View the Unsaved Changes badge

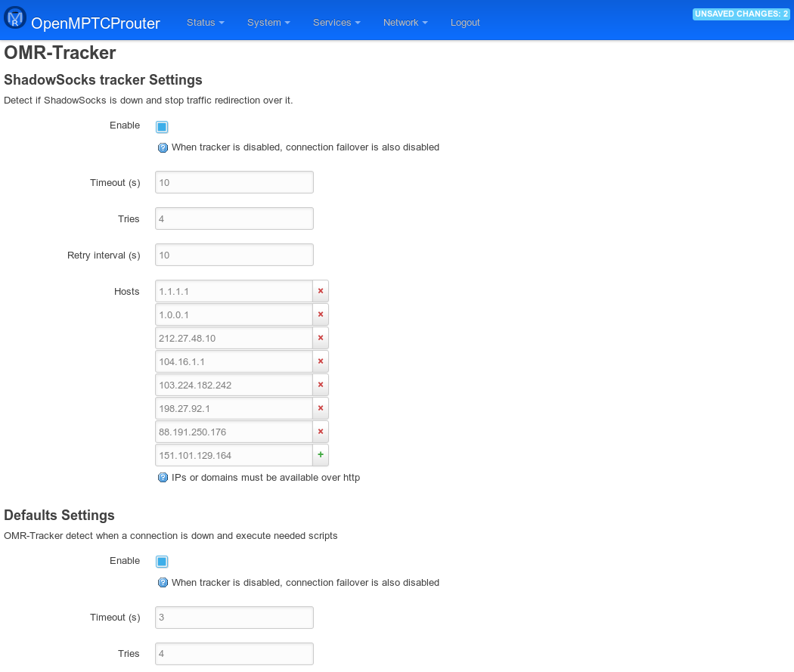point(740,14)
